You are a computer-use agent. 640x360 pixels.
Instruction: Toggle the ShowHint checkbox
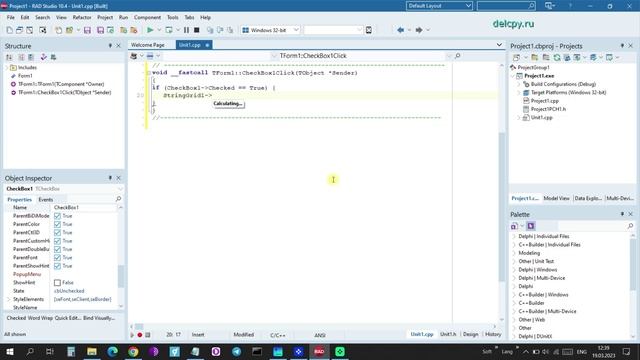coord(58,282)
